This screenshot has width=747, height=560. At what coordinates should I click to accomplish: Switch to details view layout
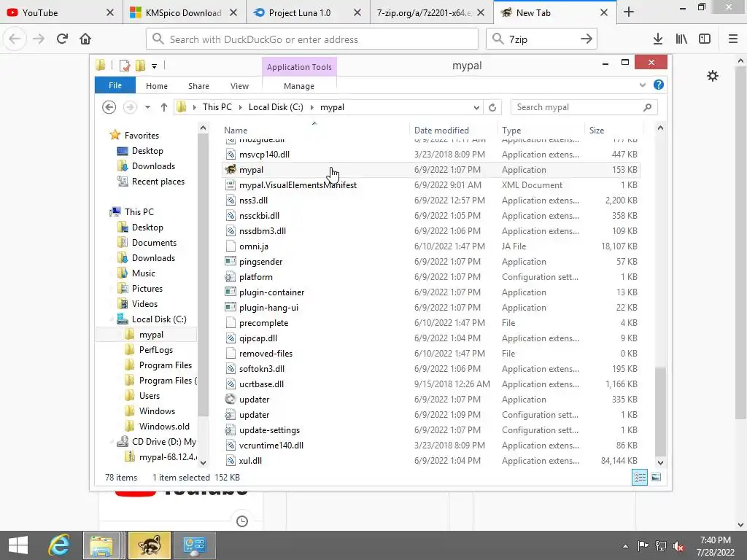coord(639,477)
